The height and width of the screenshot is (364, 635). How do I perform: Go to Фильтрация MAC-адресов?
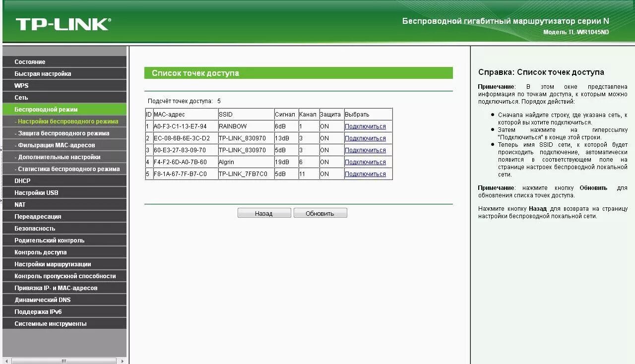[x=64, y=145]
